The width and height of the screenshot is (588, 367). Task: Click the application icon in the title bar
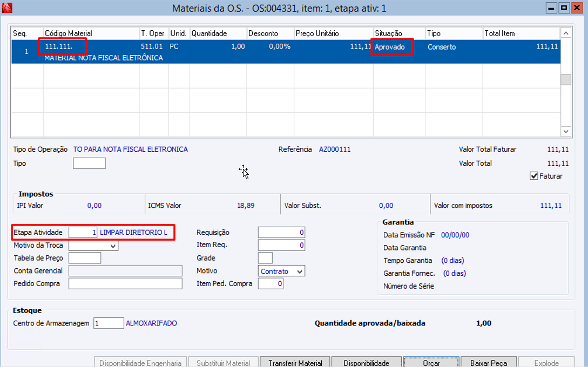click(7, 8)
